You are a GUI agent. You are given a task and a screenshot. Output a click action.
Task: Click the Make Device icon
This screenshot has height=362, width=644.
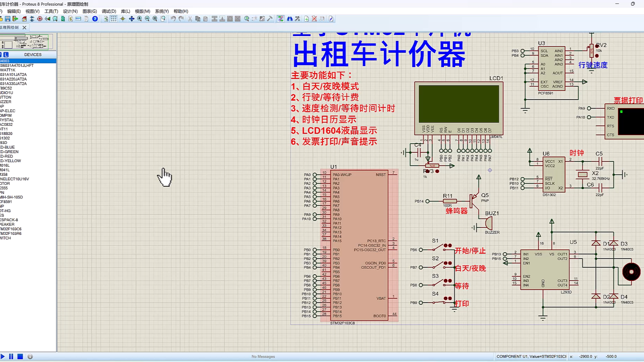254,19
